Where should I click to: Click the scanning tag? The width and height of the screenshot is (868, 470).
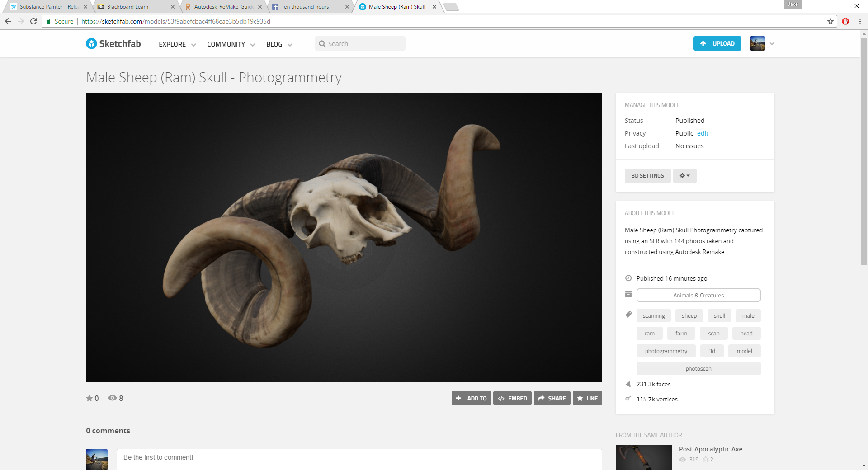(x=654, y=315)
